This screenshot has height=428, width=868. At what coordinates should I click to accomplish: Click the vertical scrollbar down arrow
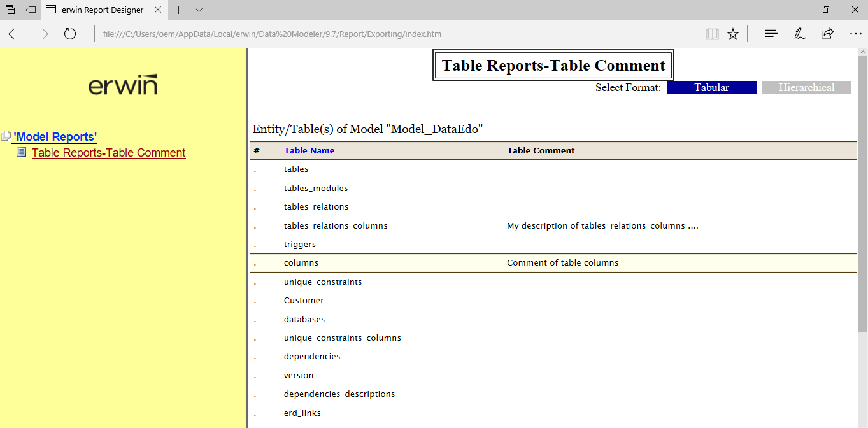coord(862,423)
